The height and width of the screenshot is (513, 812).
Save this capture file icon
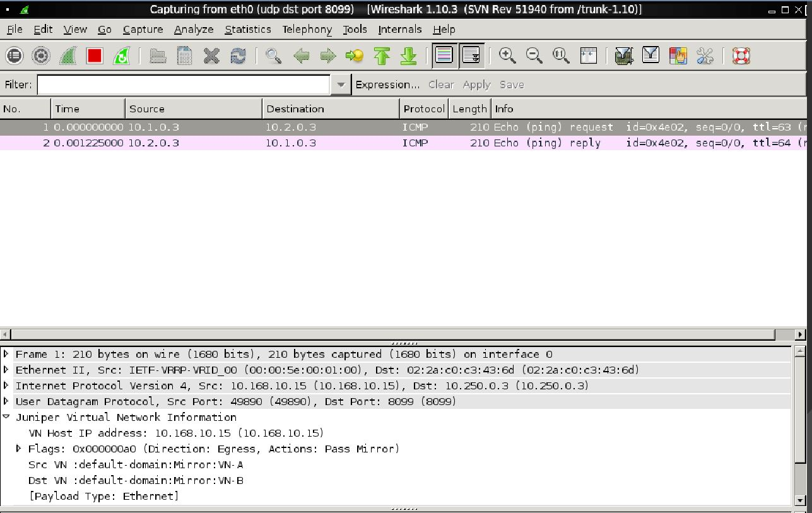(184, 56)
